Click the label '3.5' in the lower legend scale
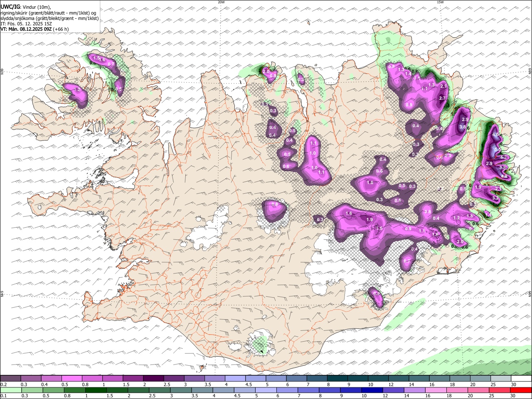 [195, 396]
